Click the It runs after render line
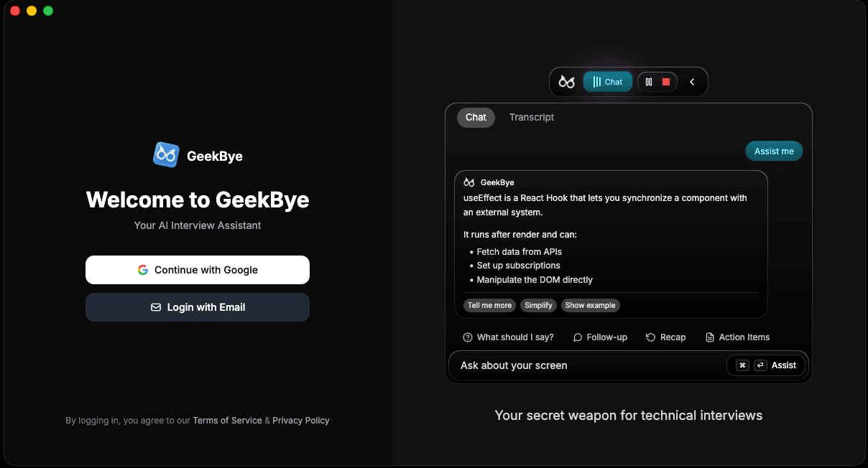Image resolution: width=868 pixels, height=468 pixels. point(520,235)
